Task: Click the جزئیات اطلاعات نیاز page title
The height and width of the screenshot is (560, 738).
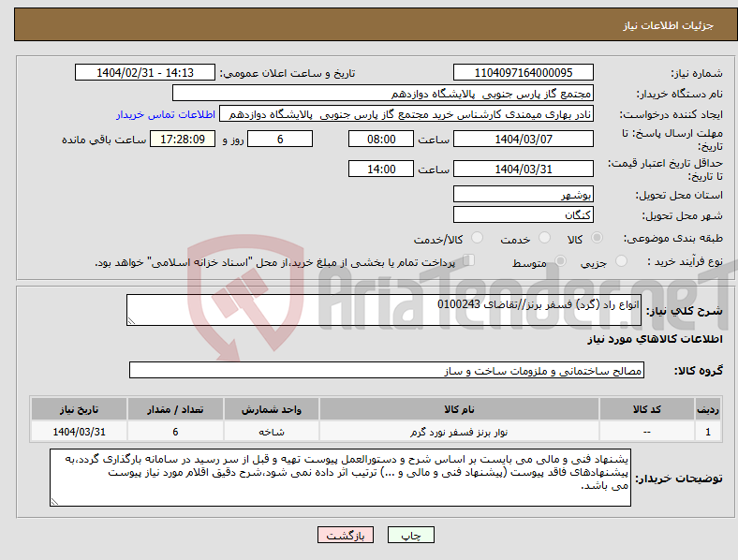Action: coord(669,25)
